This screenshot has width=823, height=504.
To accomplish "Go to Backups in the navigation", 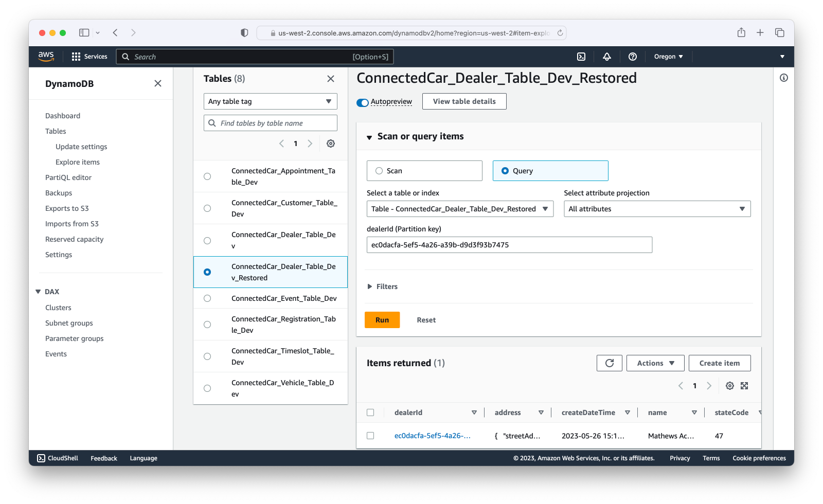I will pyautogui.click(x=59, y=193).
